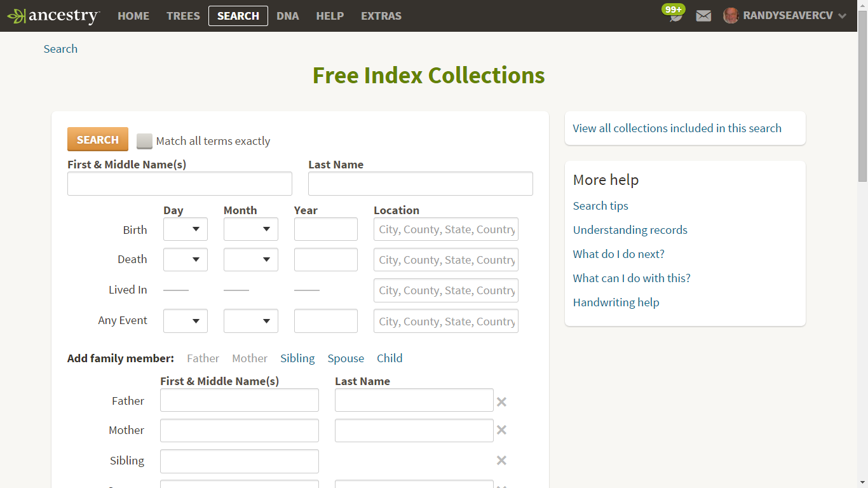Enable Match all terms exactly
The width and height of the screenshot is (868, 488).
[144, 141]
